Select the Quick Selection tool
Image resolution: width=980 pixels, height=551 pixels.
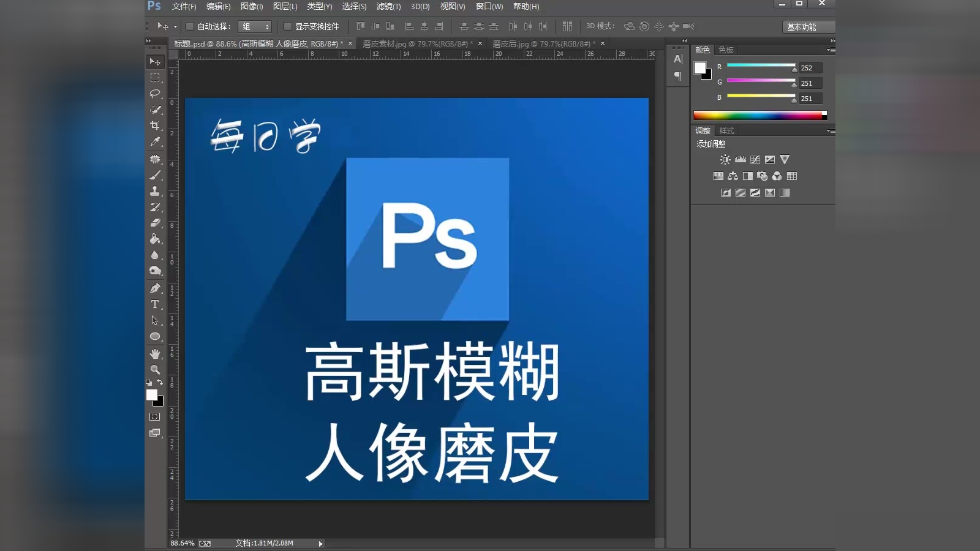155,110
